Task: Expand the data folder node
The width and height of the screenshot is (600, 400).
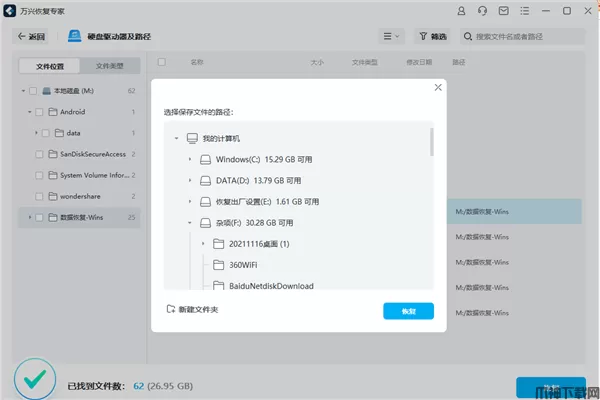Action: [36, 133]
